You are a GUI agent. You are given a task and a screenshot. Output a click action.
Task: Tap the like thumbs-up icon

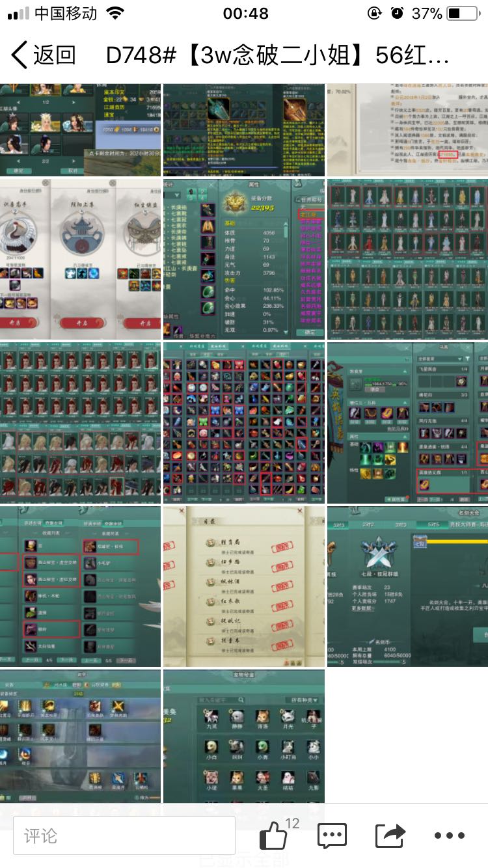[x=273, y=836]
